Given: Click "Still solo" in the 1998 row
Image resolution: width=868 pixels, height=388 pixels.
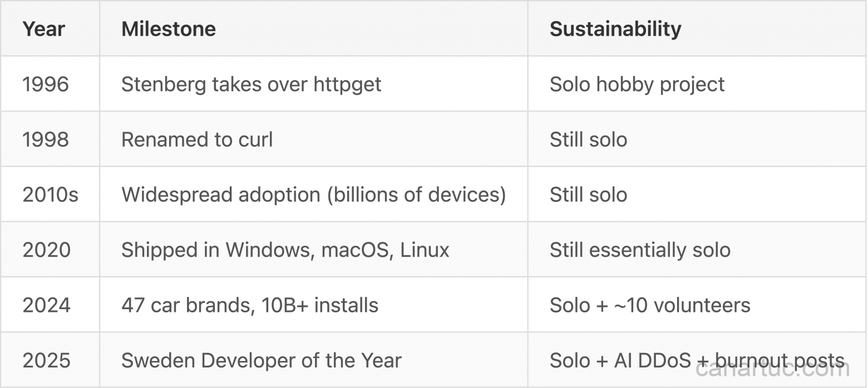Looking at the screenshot, I should click(588, 139).
